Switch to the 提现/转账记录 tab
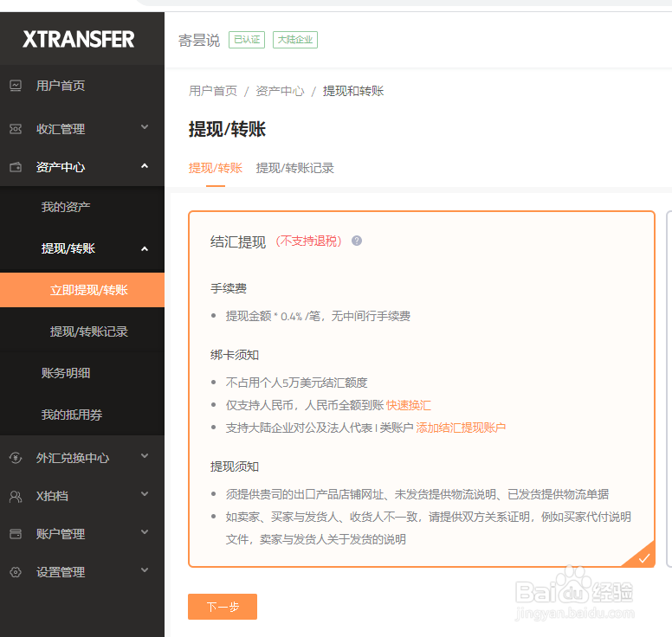This screenshot has width=672, height=637. (x=294, y=168)
